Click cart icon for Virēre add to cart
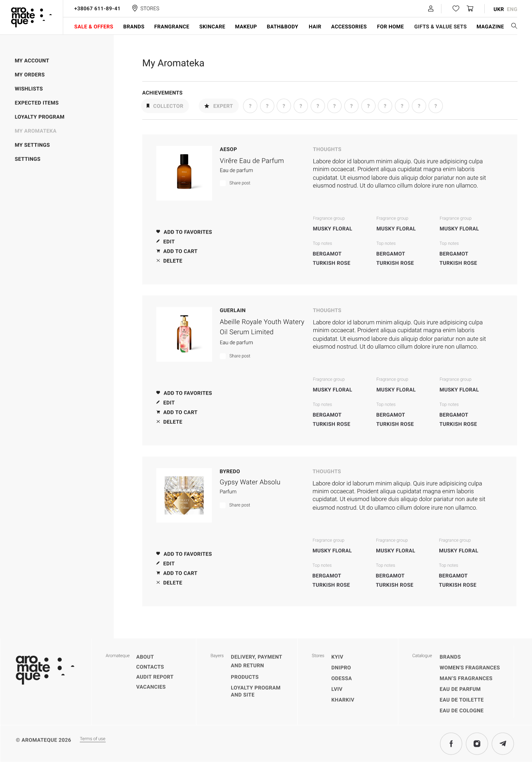Screen dimensions: 532x762 [x=158, y=251]
